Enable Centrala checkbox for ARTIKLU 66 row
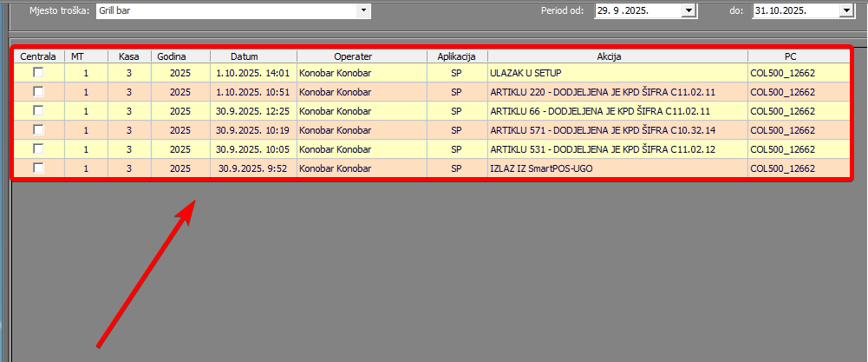 (38, 110)
